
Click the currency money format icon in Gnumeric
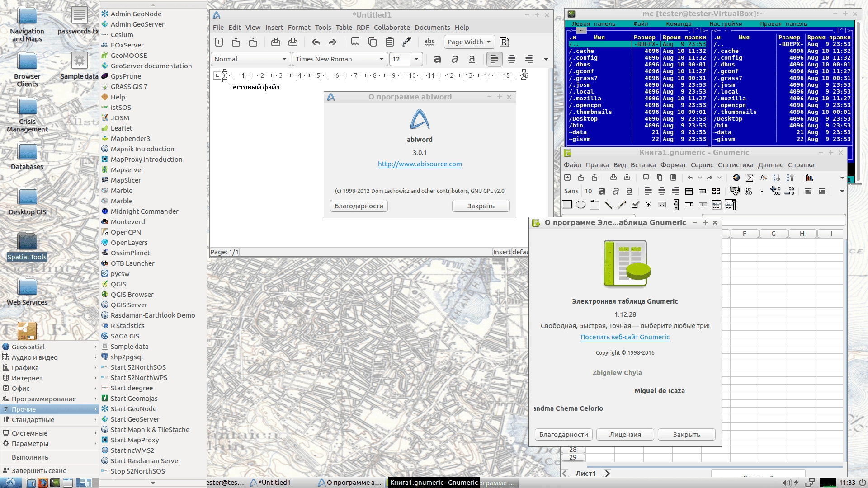coord(735,191)
